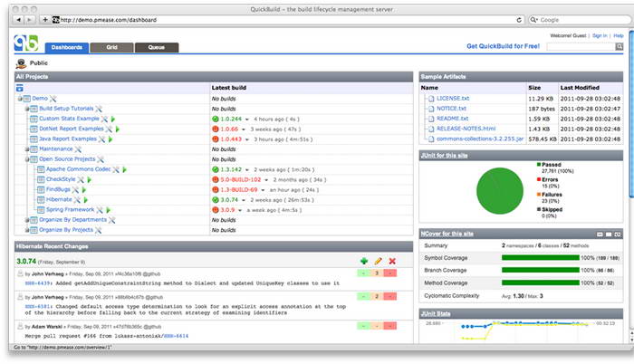Expand the Organize By Departments node
The height and width of the screenshot is (364, 634).
tap(27, 220)
